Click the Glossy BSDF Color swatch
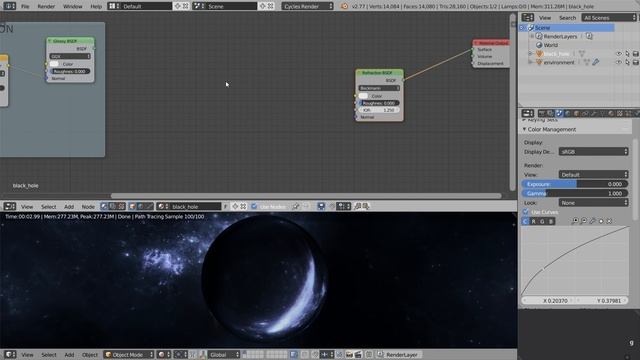 pyautogui.click(x=54, y=64)
